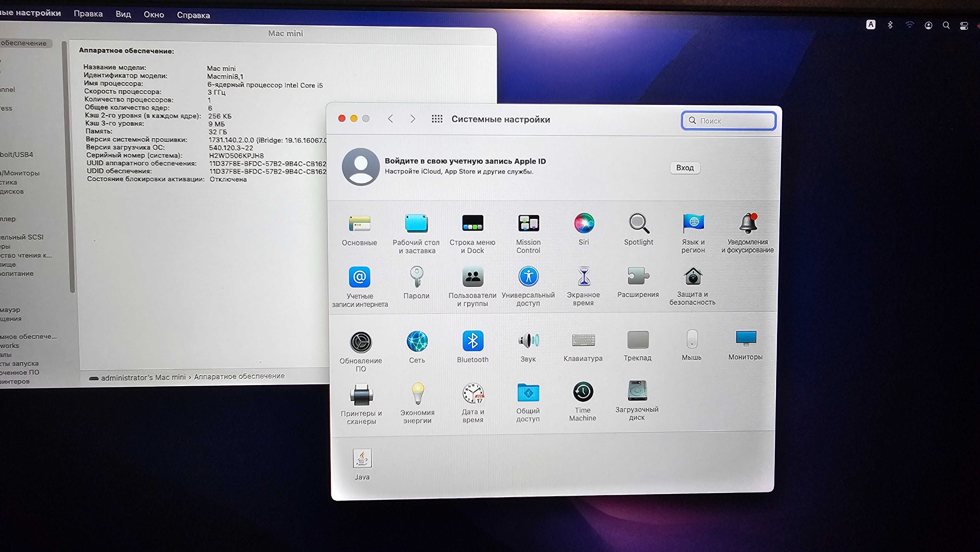Open Spotlight preferences pane
This screenshot has height=552, width=980.
click(x=639, y=229)
